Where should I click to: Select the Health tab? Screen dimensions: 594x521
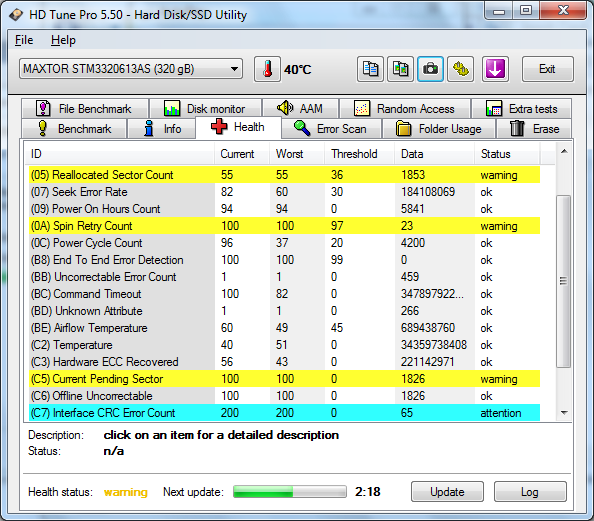pos(238,127)
